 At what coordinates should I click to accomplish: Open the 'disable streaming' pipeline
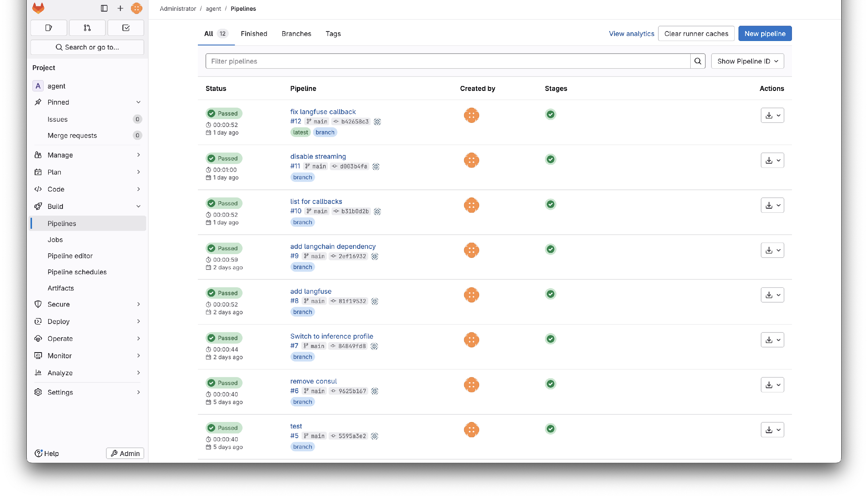318,156
